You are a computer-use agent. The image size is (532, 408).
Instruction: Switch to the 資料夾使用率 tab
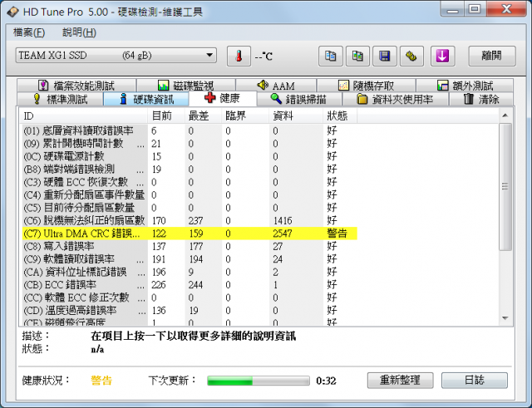tap(396, 99)
